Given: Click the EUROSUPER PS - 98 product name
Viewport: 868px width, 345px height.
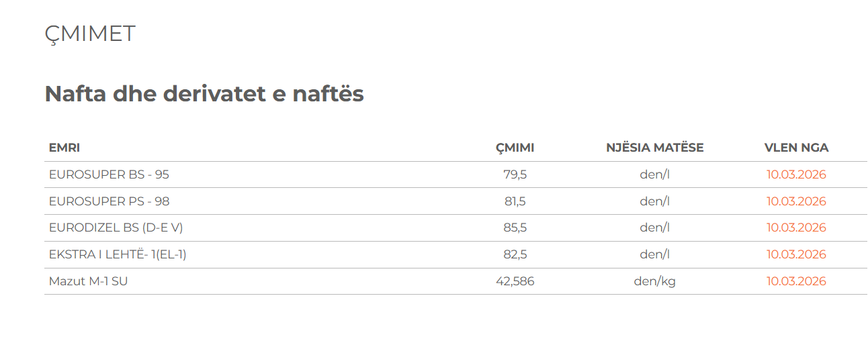Looking at the screenshot, I should 109,201.
